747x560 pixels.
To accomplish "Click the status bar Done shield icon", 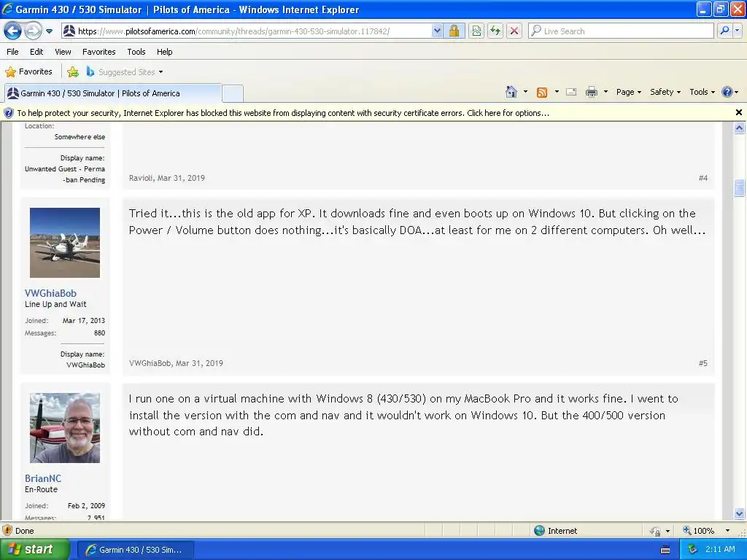I will (7, 531).
